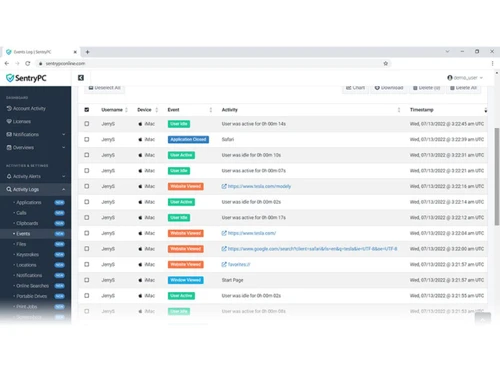The width and height of the screenshot is (500, 375).
Task: Check the row with timestamp 3:22:45
Action: coord(87,124)
